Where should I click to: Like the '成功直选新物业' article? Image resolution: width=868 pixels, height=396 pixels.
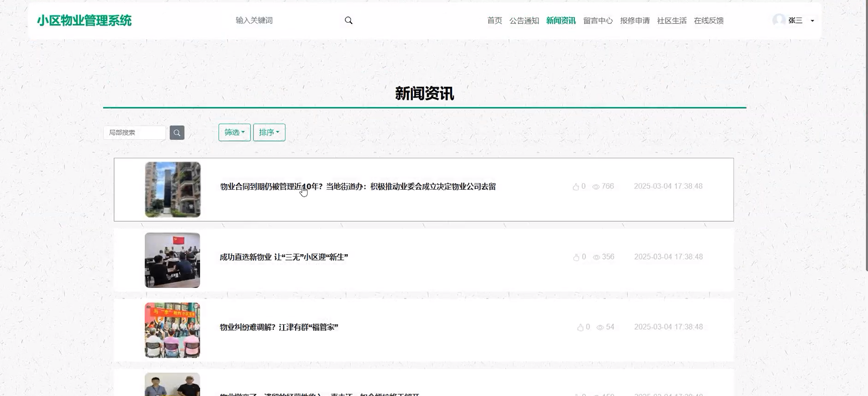pos(576,257)
